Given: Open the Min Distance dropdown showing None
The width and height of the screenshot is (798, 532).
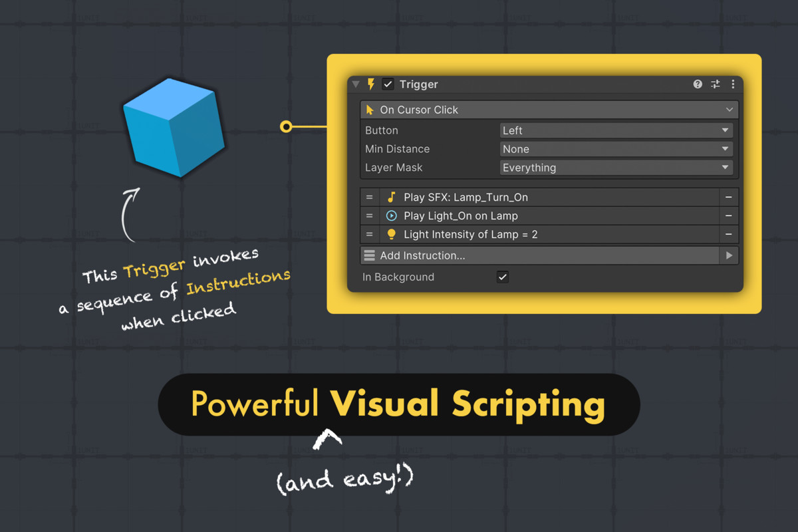Looking at the screenshot, I should coord(615,149).
